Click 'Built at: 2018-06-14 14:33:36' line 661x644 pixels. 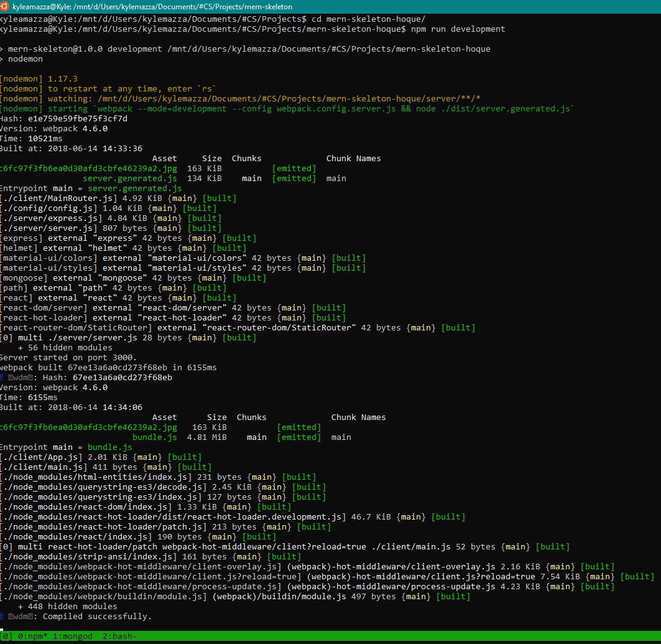pyautogui.click(x=72, y=149)
